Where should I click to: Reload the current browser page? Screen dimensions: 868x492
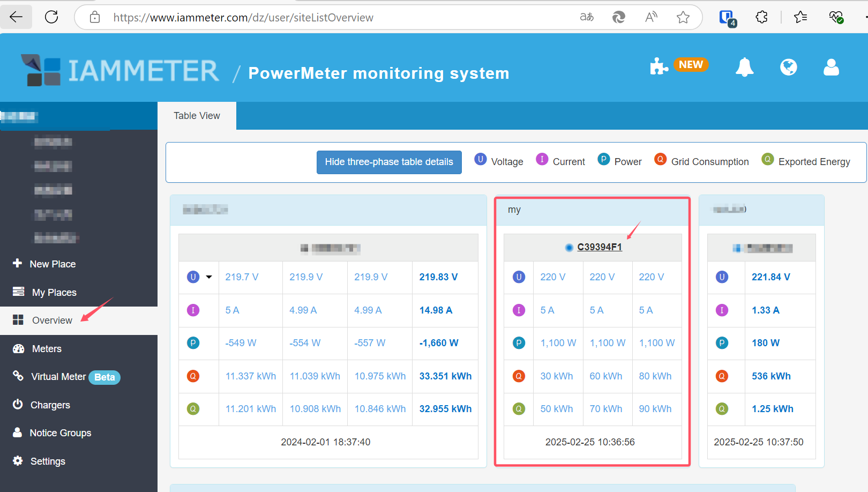click(x=51, y=17)
